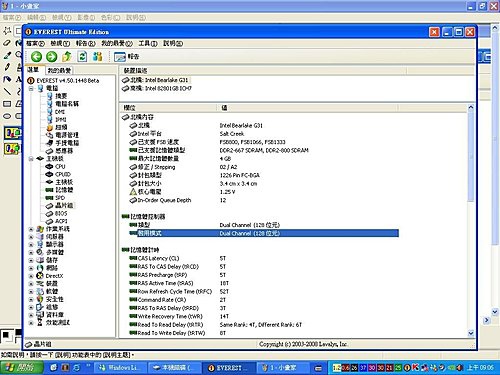Select Paint's Pencil tool
The height and width of the screenshot is (375, 500).
(7, 67)
